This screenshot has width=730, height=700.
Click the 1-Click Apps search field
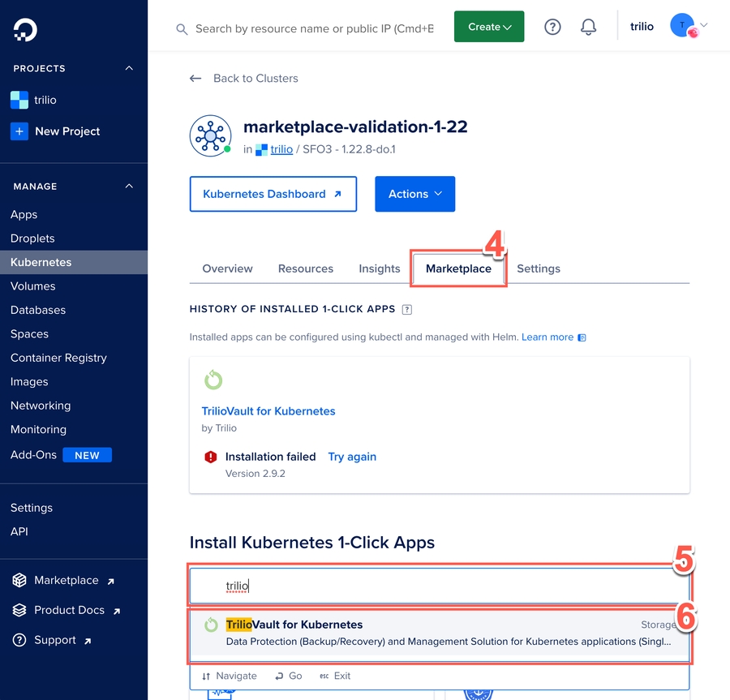438,586
